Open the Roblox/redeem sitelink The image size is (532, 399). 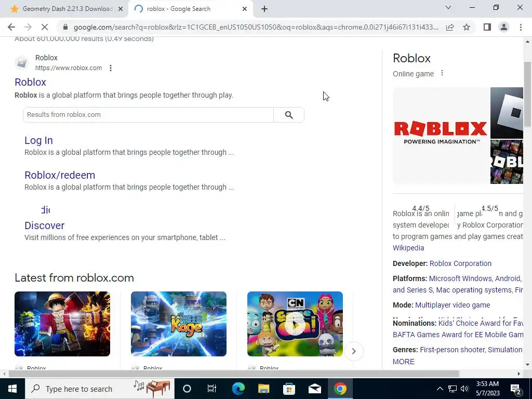(x=60, y=175)
